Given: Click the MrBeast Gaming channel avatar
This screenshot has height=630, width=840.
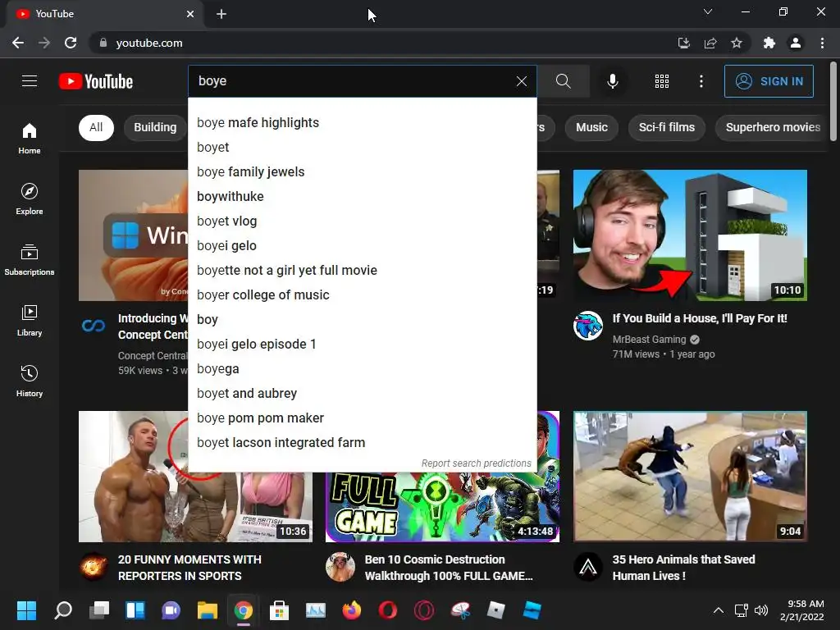Looking at the screenshot, I should point(587,325).
